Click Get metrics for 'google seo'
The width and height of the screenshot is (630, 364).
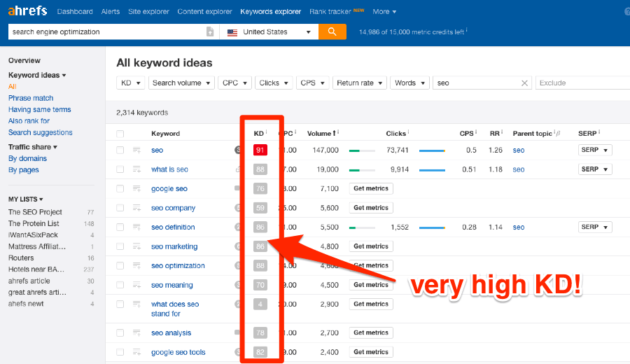pos(371,188)
